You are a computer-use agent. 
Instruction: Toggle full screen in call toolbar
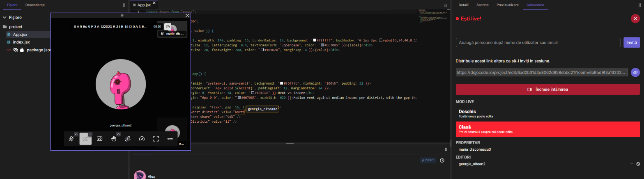pyautogui.click(x=156, y=139)
